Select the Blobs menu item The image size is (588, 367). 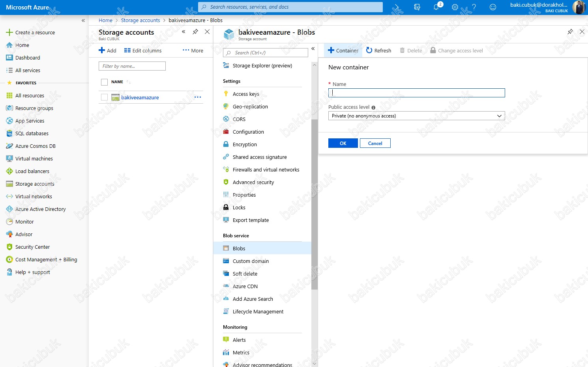click(x=262, y=248)
